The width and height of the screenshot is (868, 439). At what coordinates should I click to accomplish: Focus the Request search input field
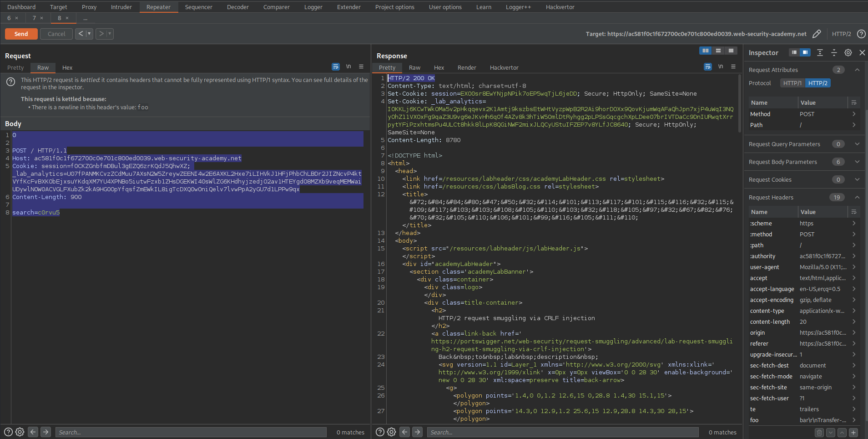[191, 432]
